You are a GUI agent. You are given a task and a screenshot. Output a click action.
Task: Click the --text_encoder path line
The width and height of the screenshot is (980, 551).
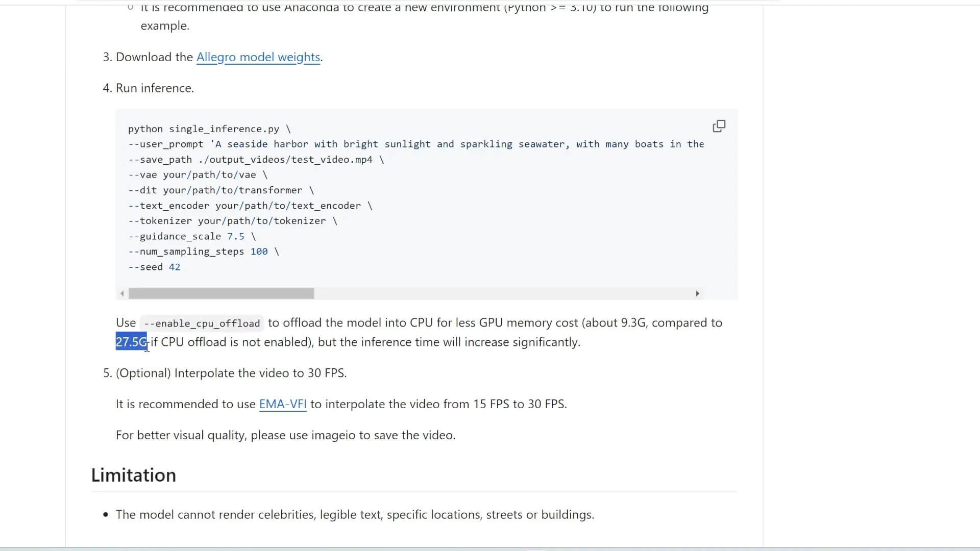point(250,206)
